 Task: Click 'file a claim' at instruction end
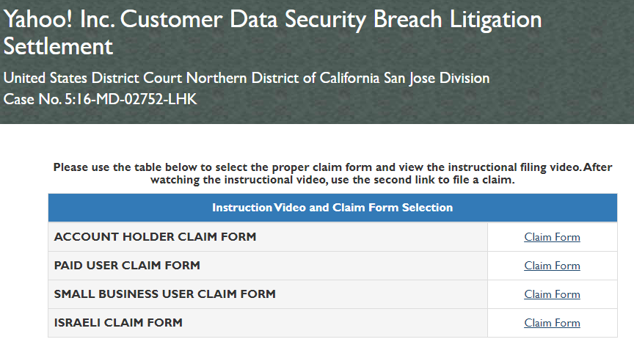click(484, 180)
